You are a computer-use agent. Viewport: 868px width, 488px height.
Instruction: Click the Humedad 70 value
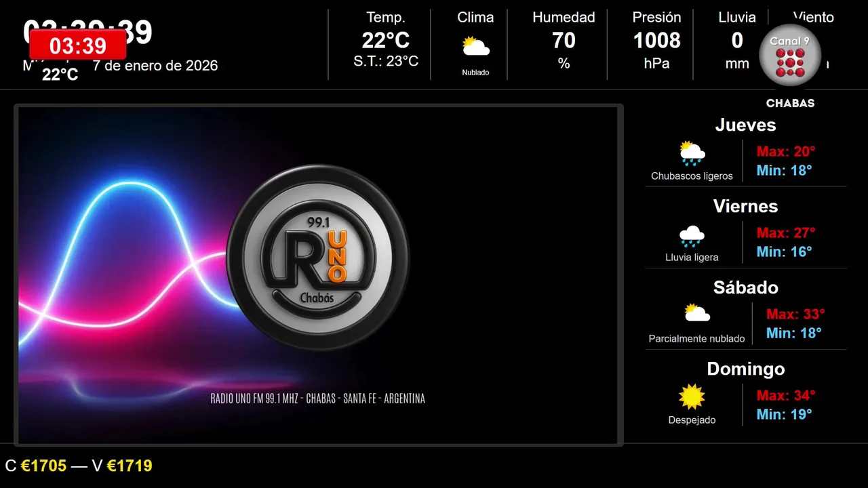[564, 41]
